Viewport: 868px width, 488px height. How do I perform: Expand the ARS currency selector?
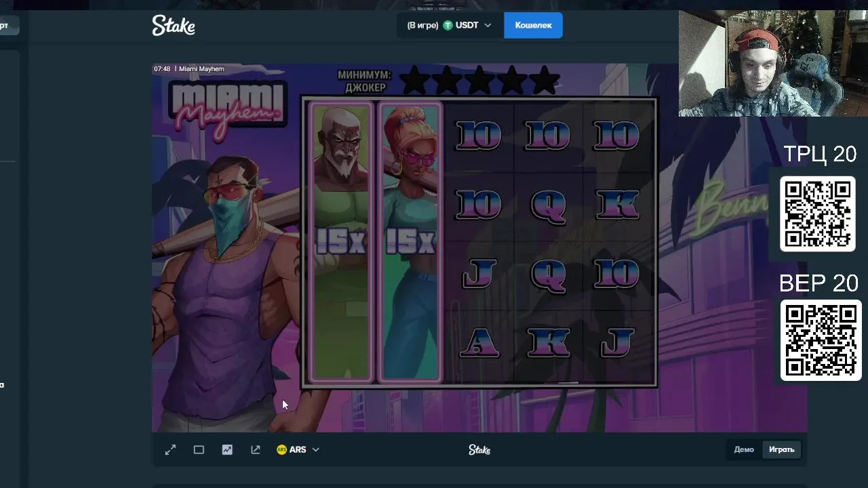tap(298, 449)
